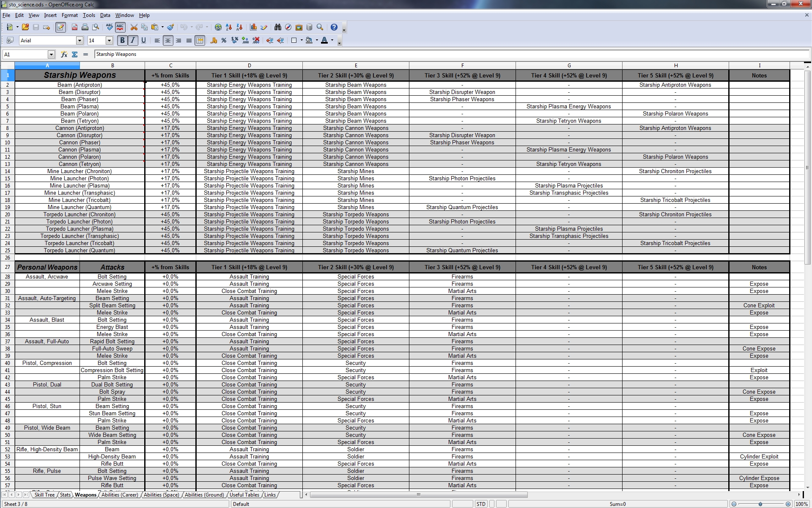
Task: Toggle Bold formatting
Action: click(122, 41)
